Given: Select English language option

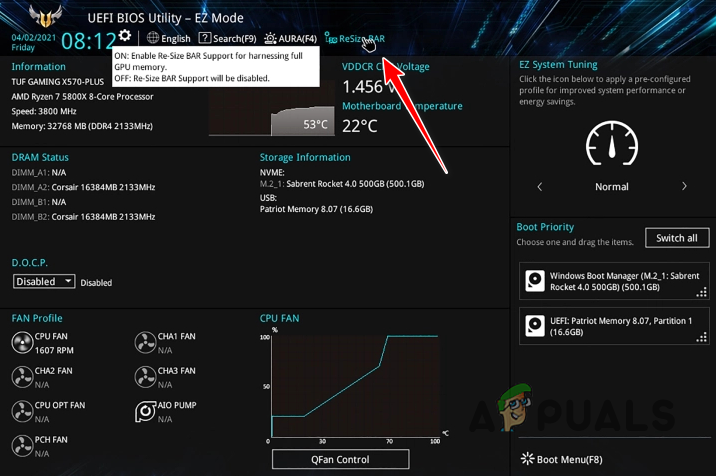Looking at the screenshot, I should click(176, 38).
